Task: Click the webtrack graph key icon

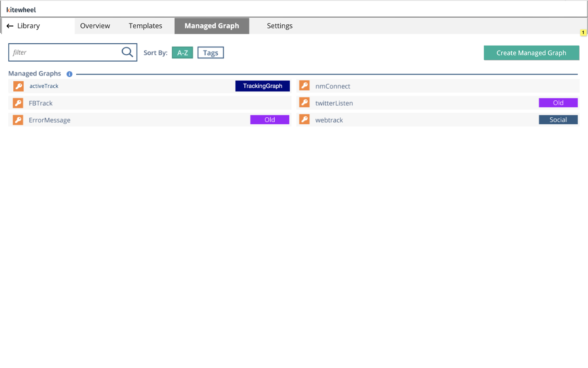Action: pos(304,120)
